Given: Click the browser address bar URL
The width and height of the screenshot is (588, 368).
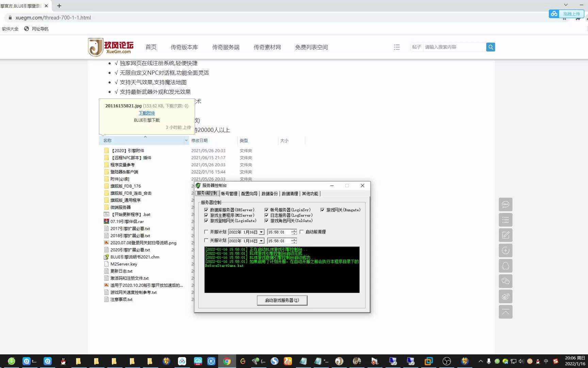Looking at the screenshot, I should point(53,17).
